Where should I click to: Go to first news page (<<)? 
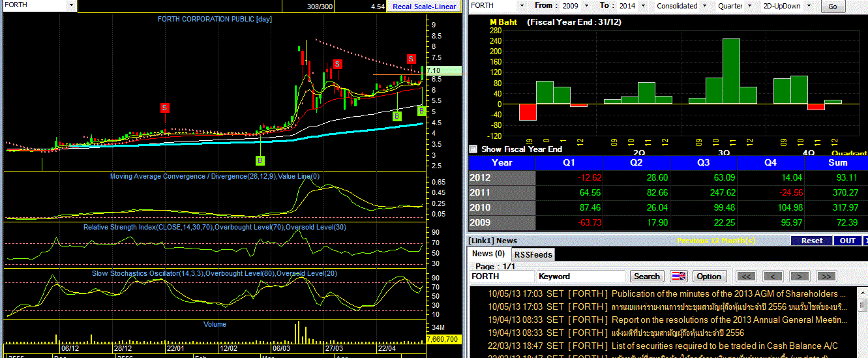[747, 276]
